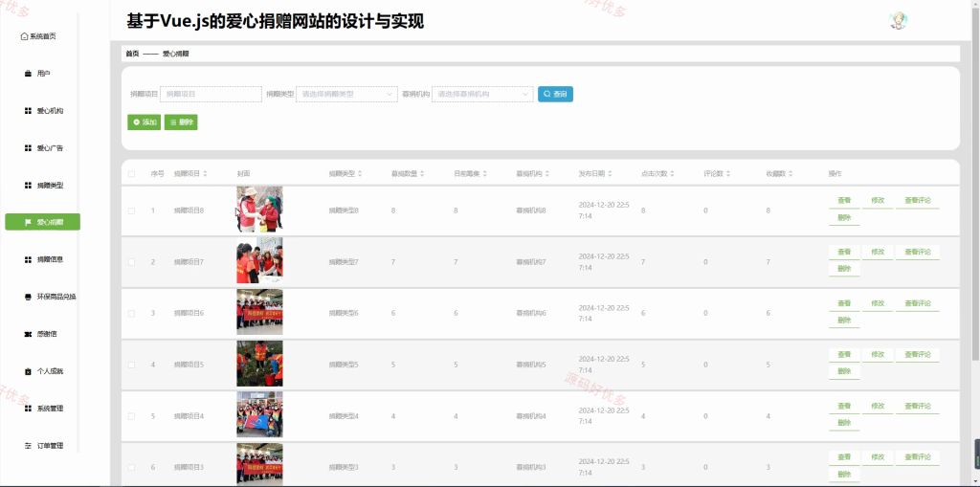The width and height of the screenshot is (980, 487).
Task: Click the blue 查询 search button
Action: click(556, 95)
